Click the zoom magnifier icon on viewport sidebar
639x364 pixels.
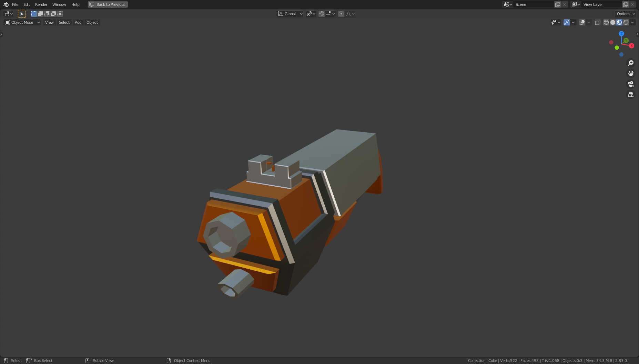pos(631,63)
